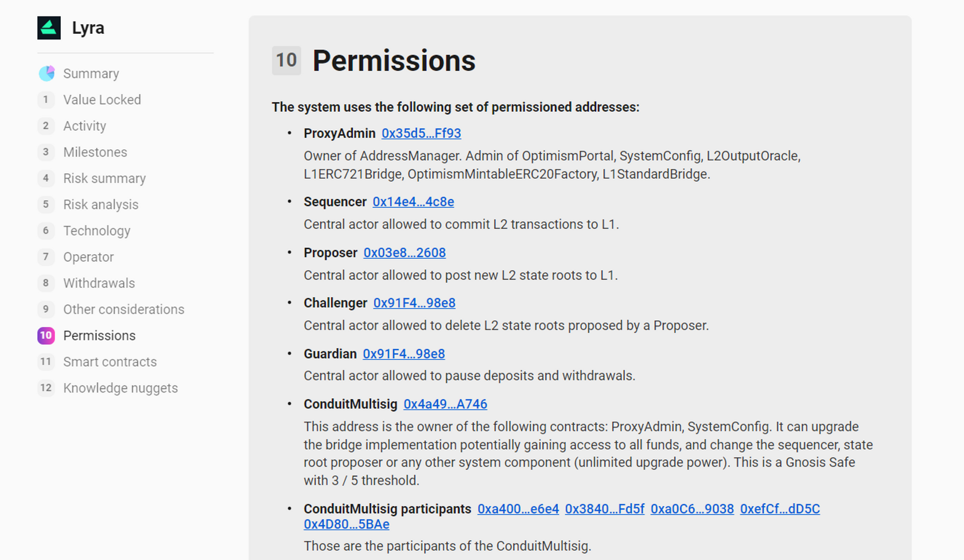Click the number 8 Withdrawals badge

click(x=46, y=283)
